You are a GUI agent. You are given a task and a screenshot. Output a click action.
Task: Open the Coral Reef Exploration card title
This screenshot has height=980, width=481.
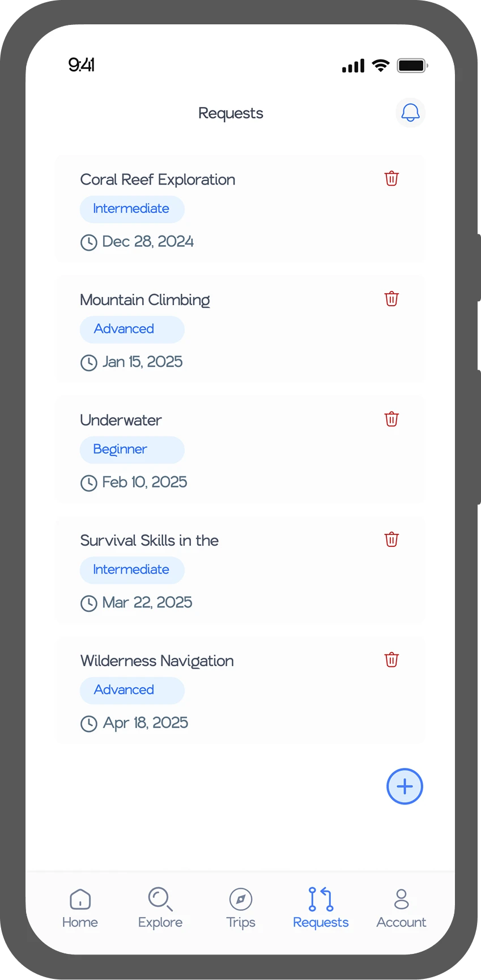click(x=158, y=179)
